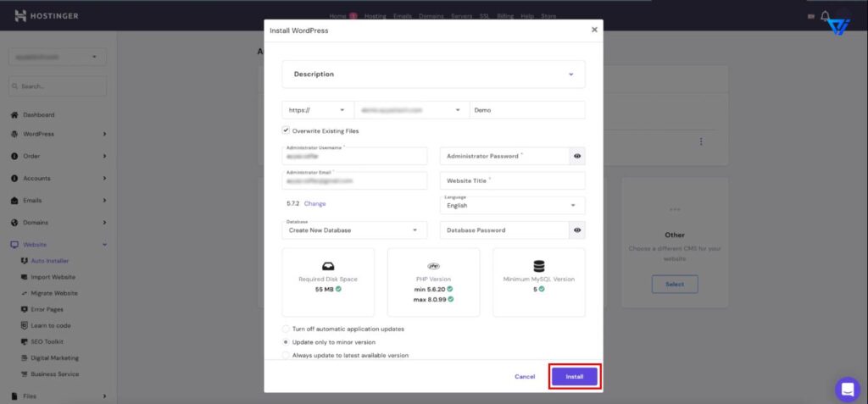Click the Domains globe icon in sidebar

pos(15,223)
